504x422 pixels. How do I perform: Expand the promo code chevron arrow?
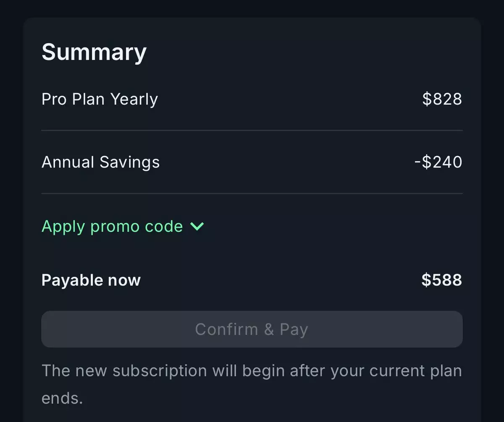coord(197,227)
